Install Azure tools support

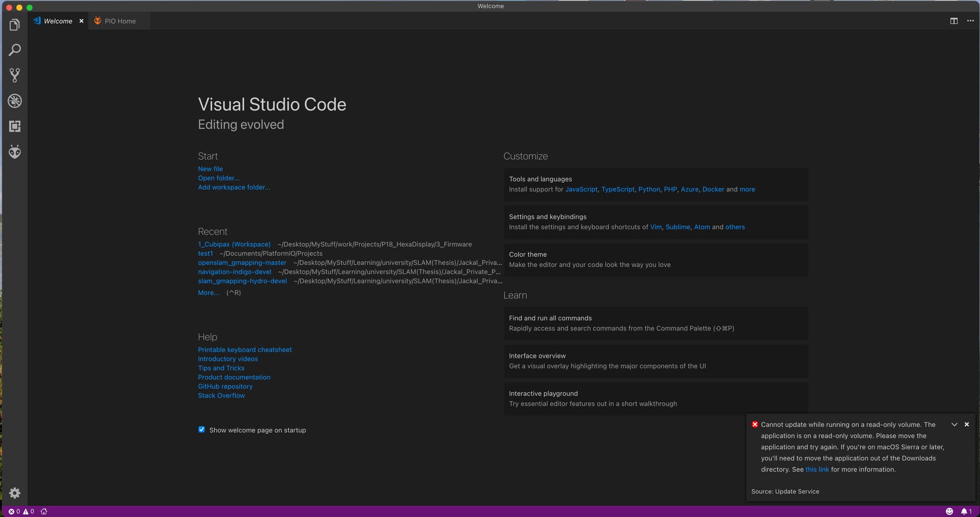tap(690, 189)
